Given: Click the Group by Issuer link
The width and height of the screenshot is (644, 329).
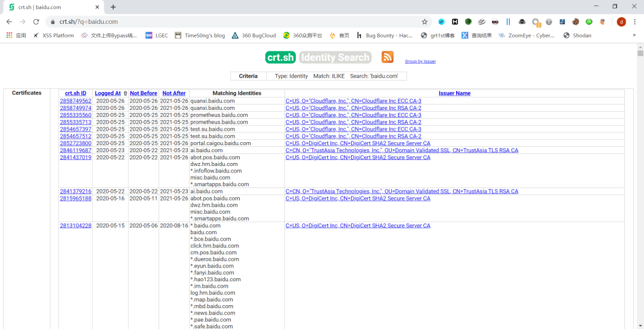Looking at the screenshot, I should point(420,62).
